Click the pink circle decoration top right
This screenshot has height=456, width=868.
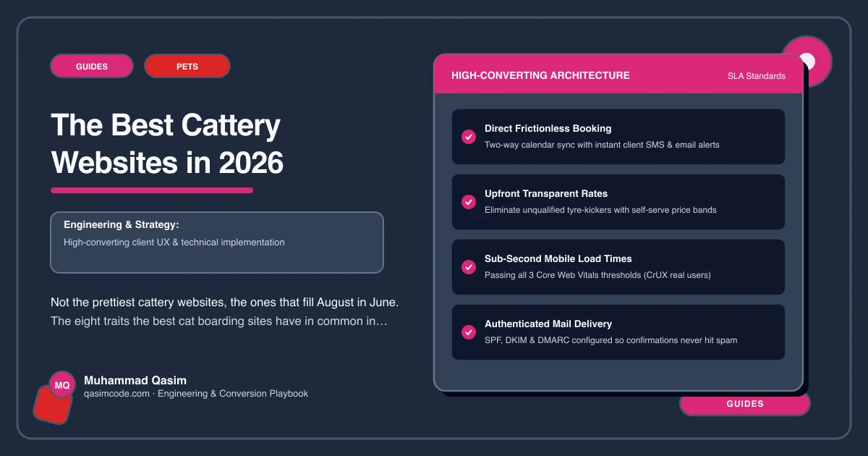(x=807, y=62)
